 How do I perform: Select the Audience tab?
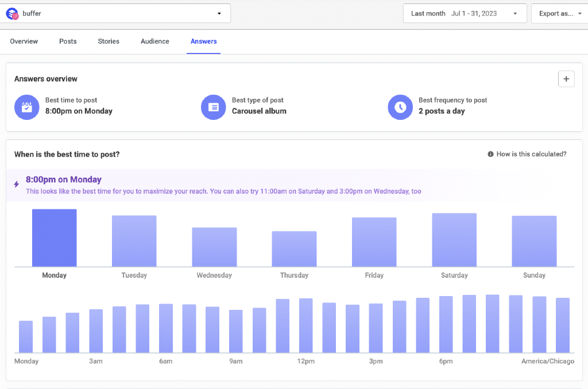point(155,41)
